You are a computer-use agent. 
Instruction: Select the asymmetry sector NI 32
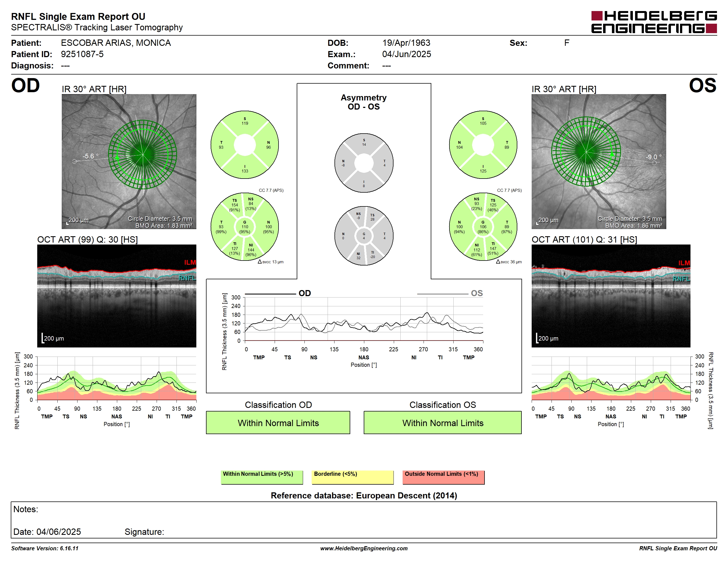(x=358, y=256)
